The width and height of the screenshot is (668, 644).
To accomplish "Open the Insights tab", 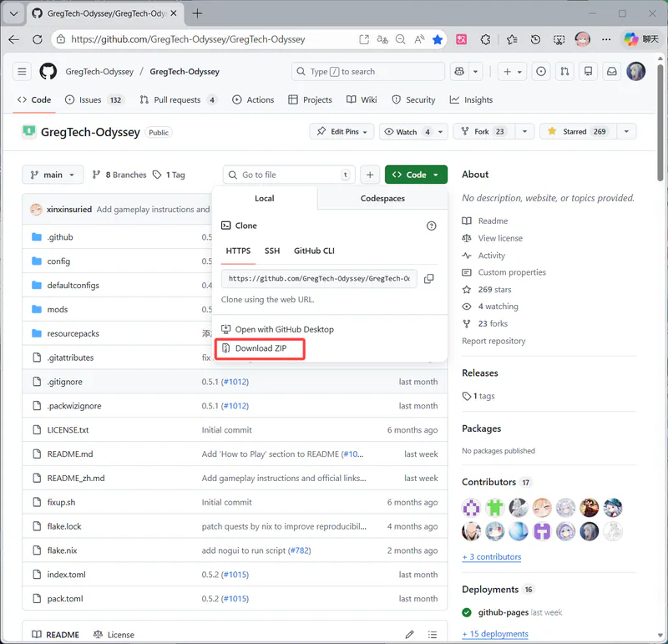I will (471, 100).
